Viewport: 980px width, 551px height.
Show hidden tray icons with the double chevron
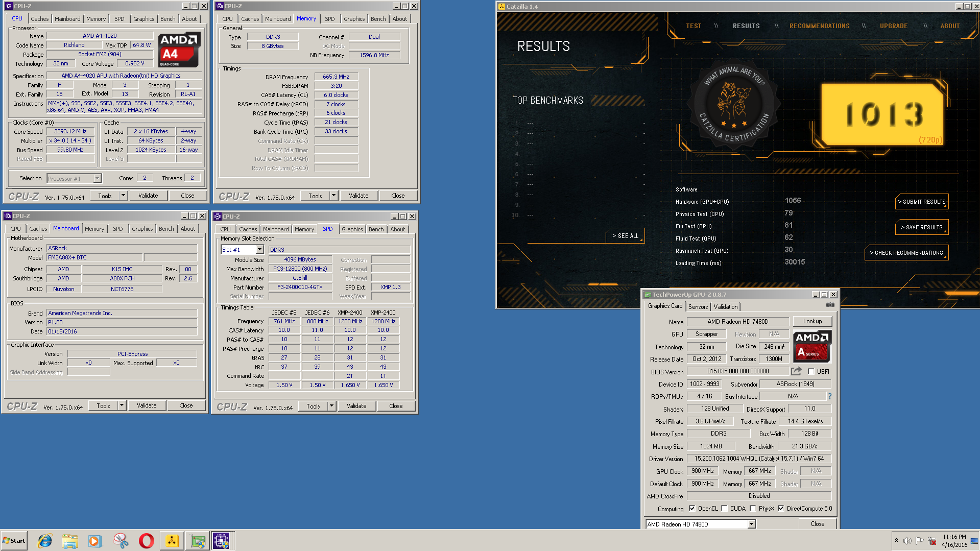click(x=896, y=540)
